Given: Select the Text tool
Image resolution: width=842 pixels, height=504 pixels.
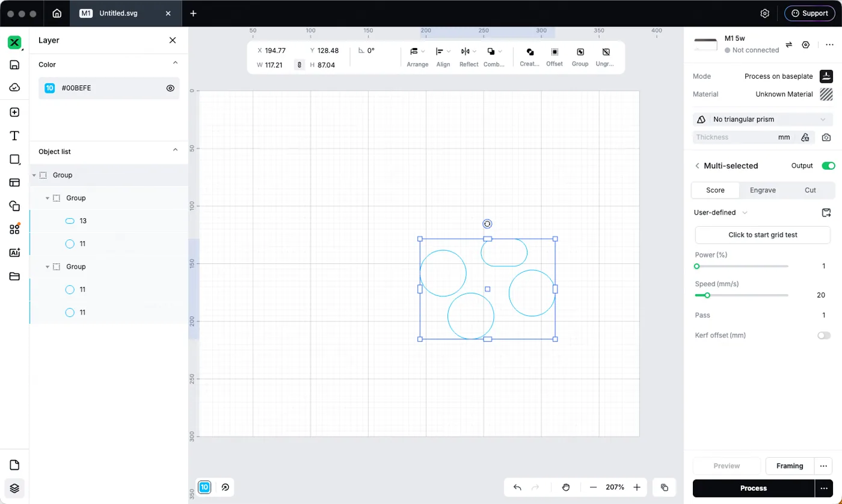Looking at the screenshot, I should (14, 136).
